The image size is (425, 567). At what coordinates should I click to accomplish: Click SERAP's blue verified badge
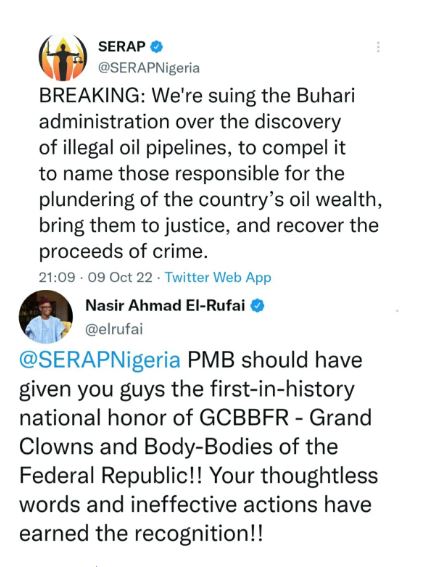point(157,47)
